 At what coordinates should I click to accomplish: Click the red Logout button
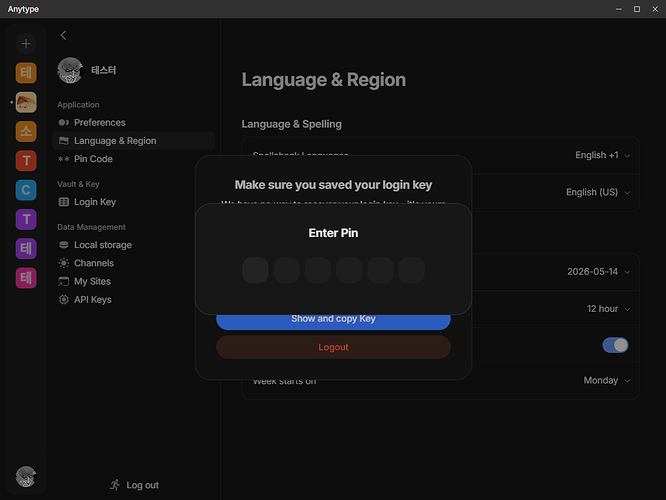coord(333,347)
